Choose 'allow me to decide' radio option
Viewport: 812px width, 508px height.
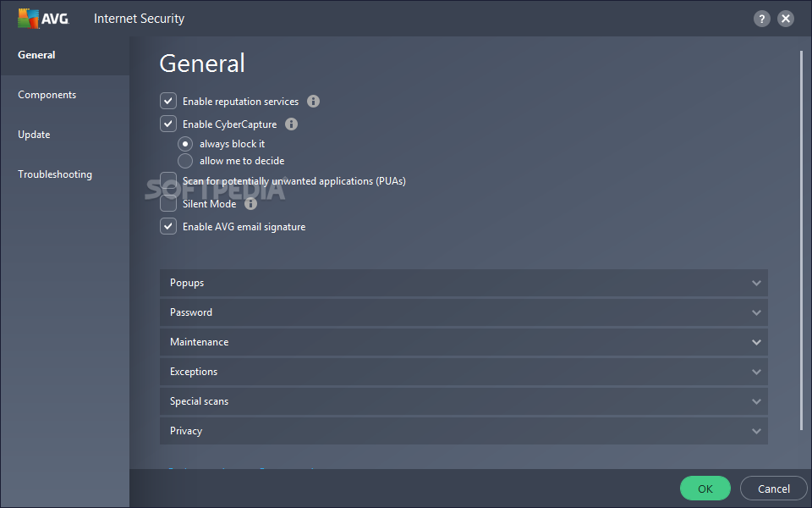click(185, 161)
